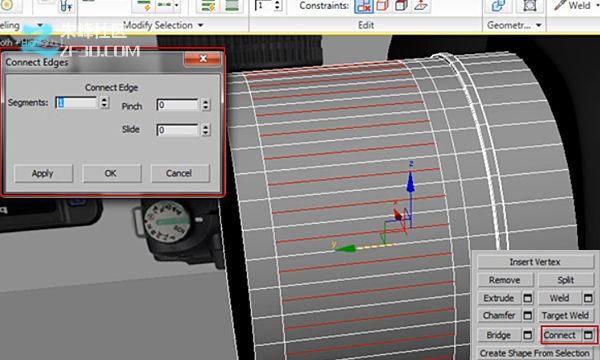Select the blue Z axis gizmo arrow
This screenshot has height=360, width=600.
coord(411,183)
